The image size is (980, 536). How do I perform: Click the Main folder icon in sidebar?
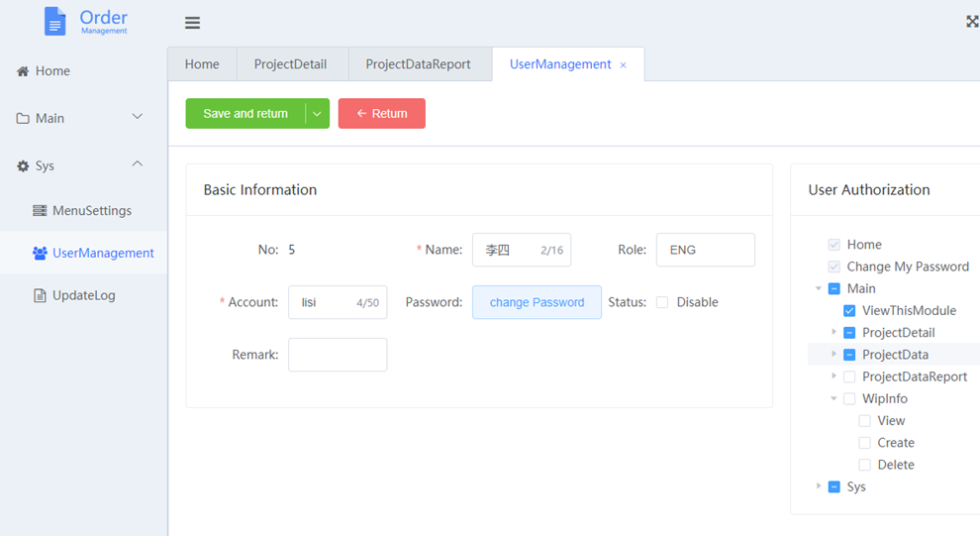coord(23,118)
